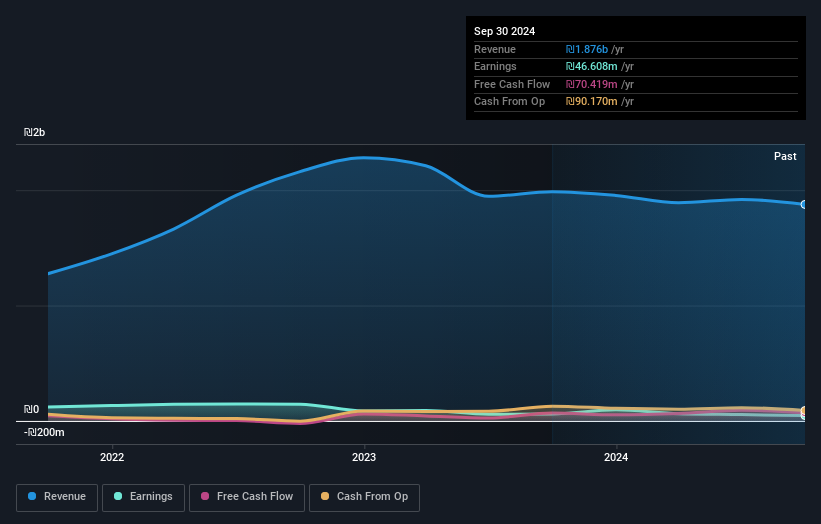Click the Cash From Op label in tooltip

[509, 102]
